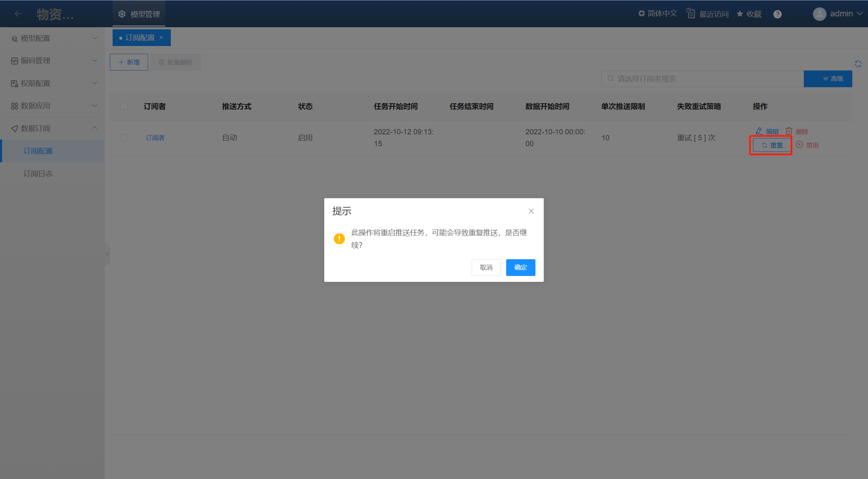Toggle the select-all header checkbox

click(x=124, y=106)
